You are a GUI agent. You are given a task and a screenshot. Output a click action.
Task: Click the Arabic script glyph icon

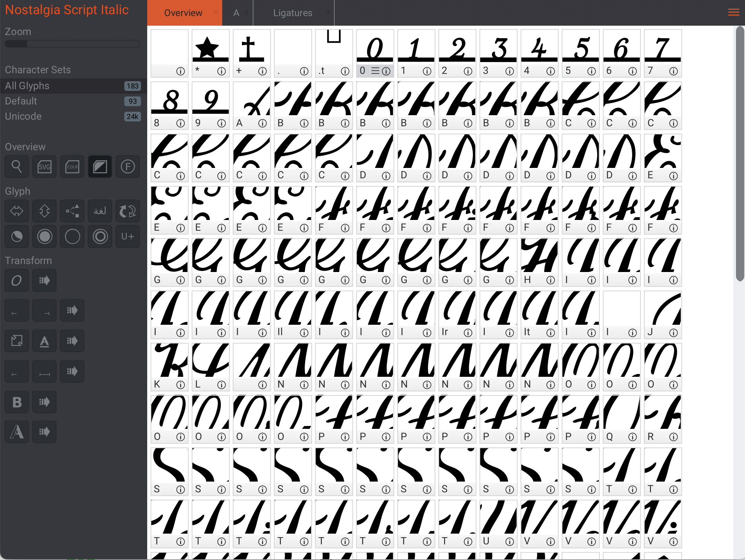coord(100,211)
